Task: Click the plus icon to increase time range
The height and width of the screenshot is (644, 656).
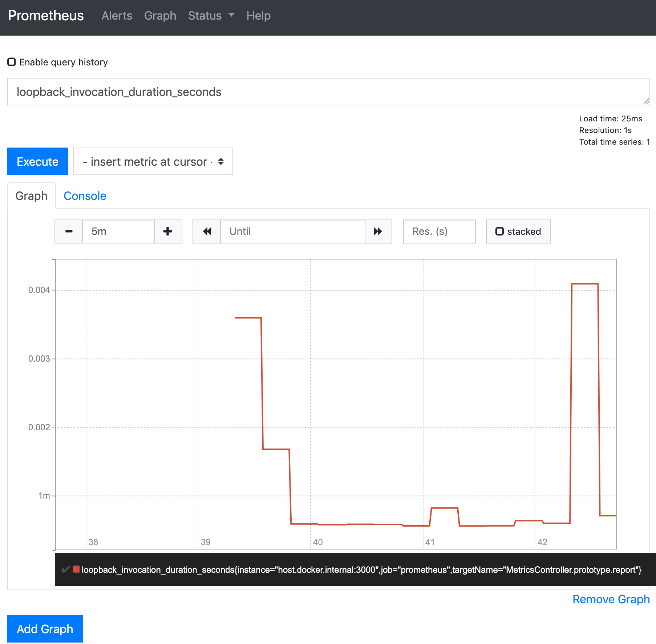Action: point(168,232)
